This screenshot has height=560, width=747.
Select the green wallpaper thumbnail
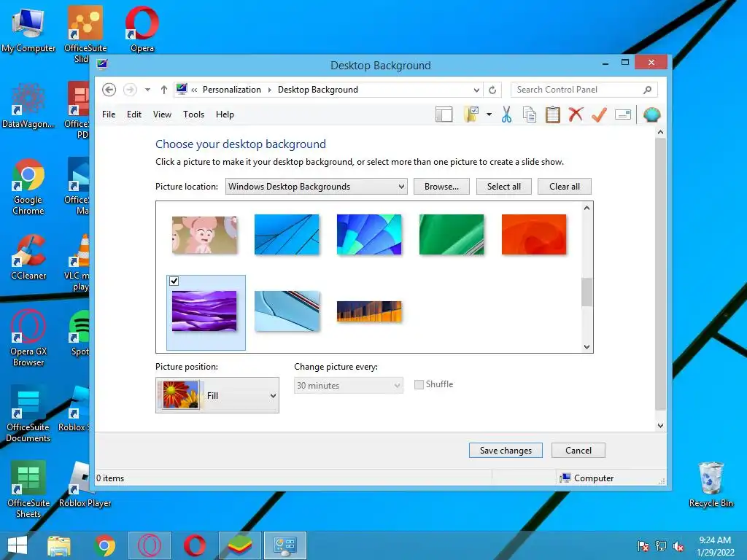452,234
